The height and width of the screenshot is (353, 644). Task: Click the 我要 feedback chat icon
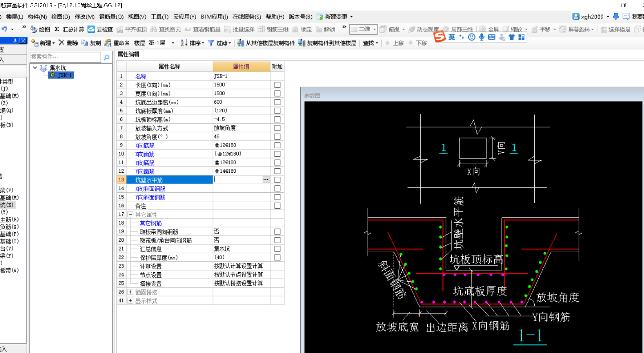coord(626,16)
